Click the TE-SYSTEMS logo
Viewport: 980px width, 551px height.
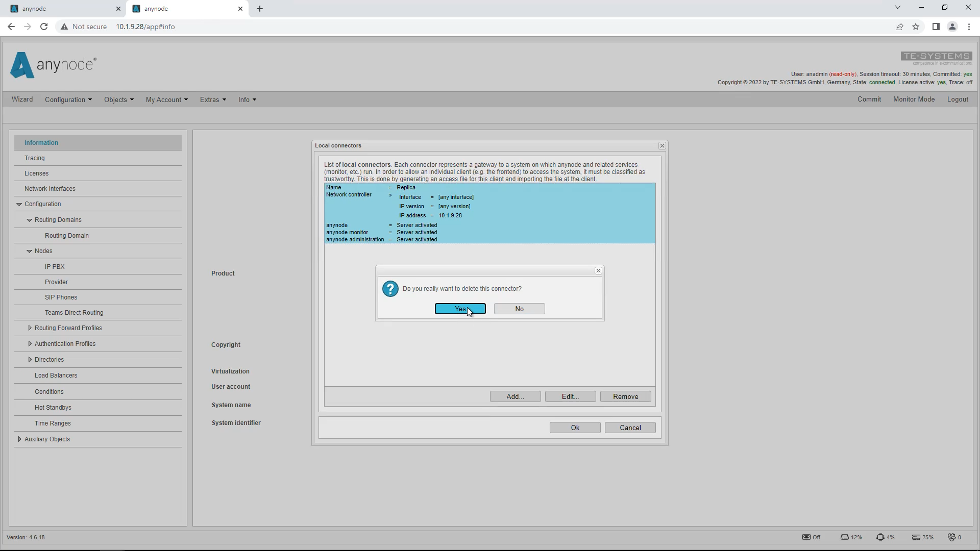(x=936, y=58)
